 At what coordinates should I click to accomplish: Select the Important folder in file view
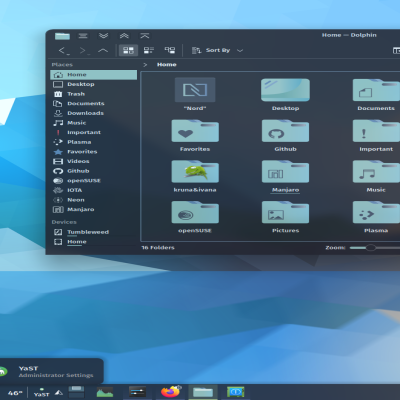376,136
